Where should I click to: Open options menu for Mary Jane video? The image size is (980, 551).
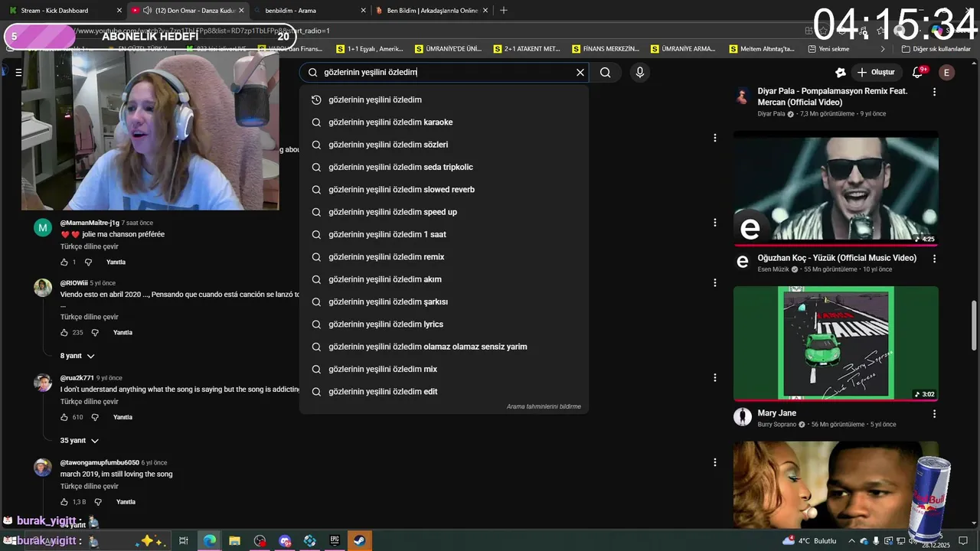click(934, 414)
